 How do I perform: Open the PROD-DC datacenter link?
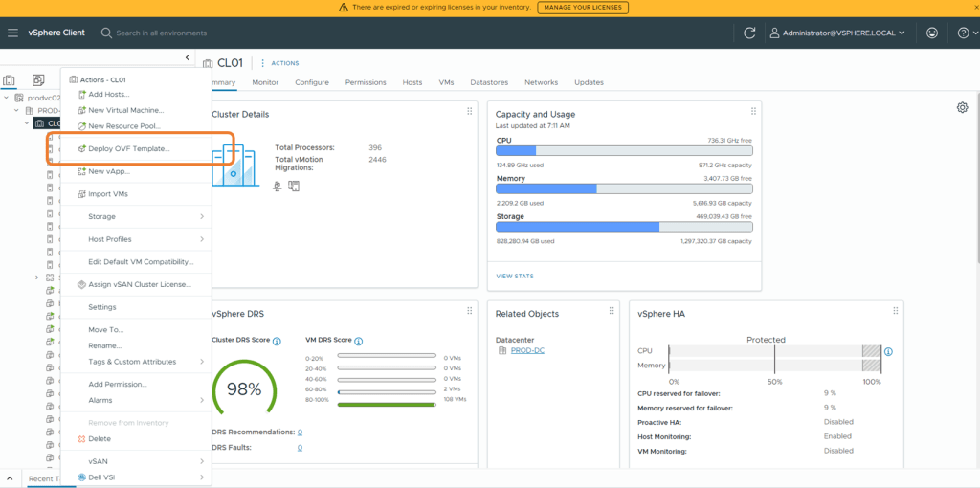(526, 350)
